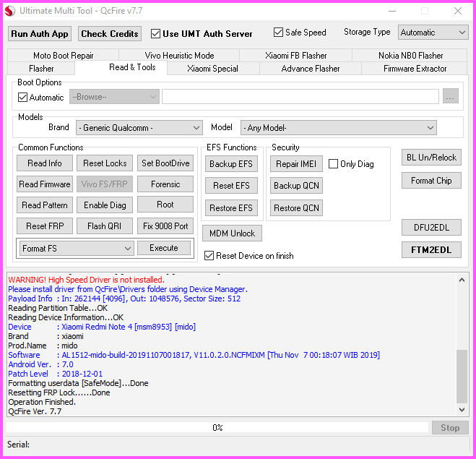This screenshot has width=476, height=459.
Task: Open the Xiaomi FB Flasher tab
Action: pyautogui.click(x=295, y=56)
